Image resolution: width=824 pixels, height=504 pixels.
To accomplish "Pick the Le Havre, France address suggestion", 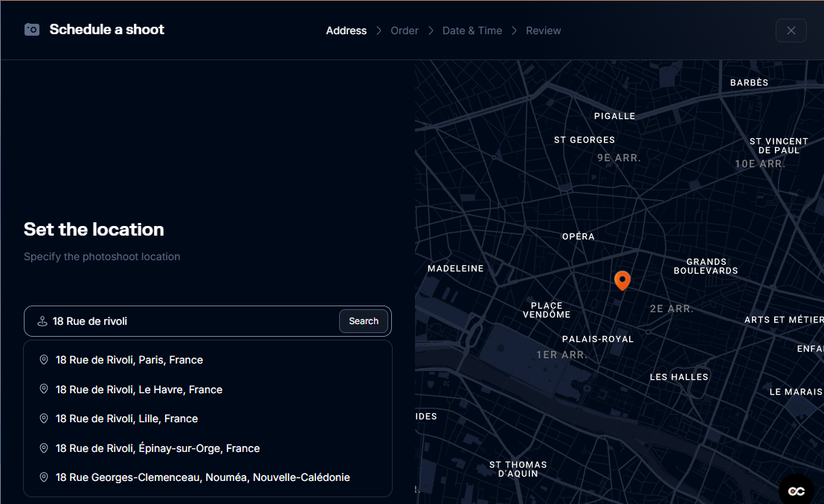I will pos(139,390).
